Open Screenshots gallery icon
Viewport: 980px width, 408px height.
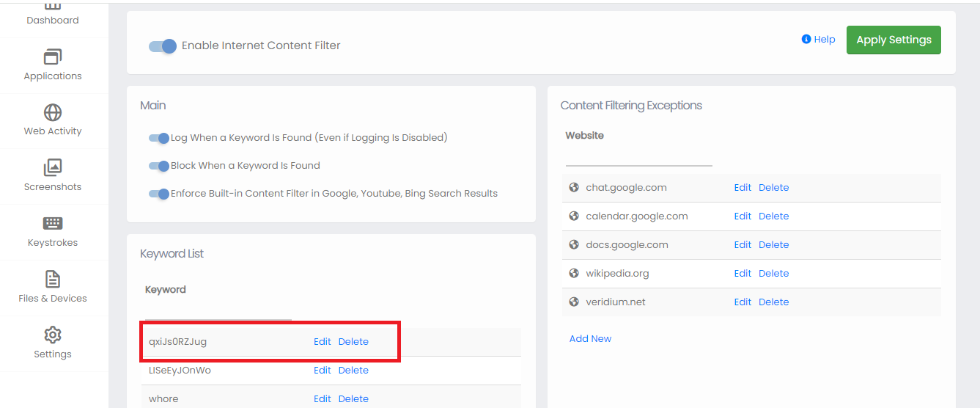point(53,168)
